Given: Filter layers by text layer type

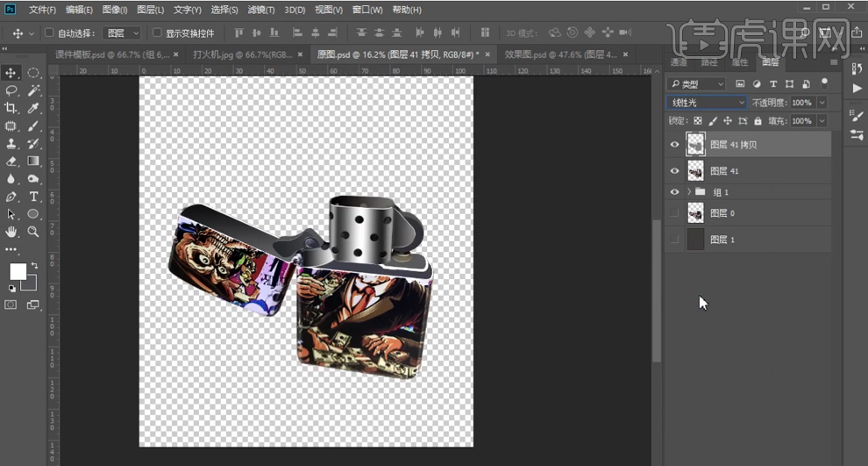Looking at the screenshot, I should 773,83.
